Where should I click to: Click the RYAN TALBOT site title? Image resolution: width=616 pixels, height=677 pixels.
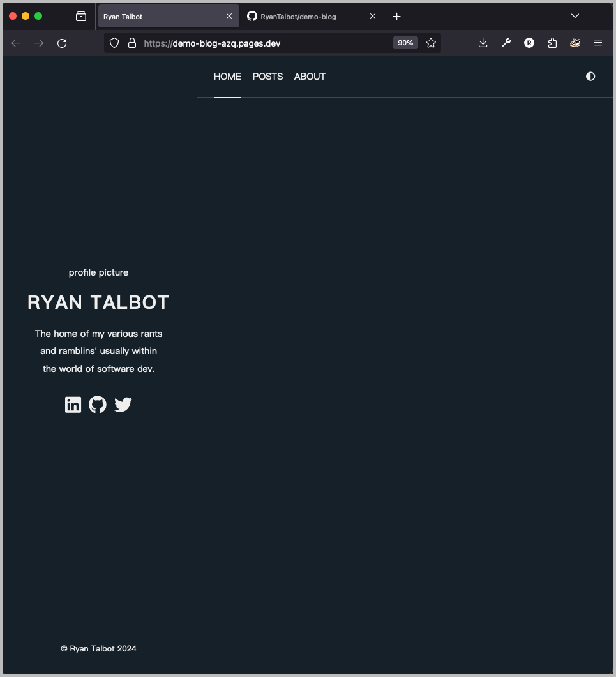pos(98,302)
